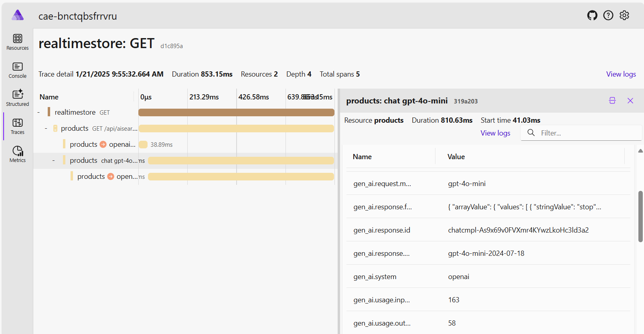Screen dimensions: 644x334
Task: Click the gpt-4o-mini attribute value
Action: [x=467, y=184]
